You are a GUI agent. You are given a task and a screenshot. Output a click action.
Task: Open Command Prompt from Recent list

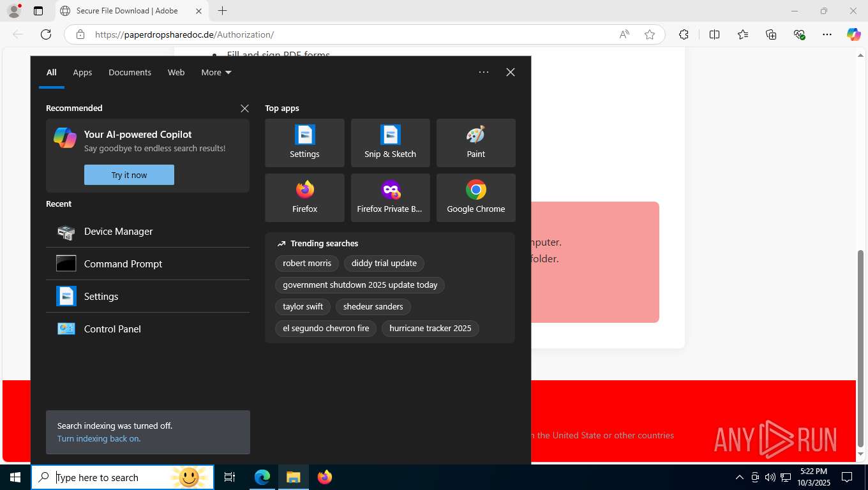(147, 264)
